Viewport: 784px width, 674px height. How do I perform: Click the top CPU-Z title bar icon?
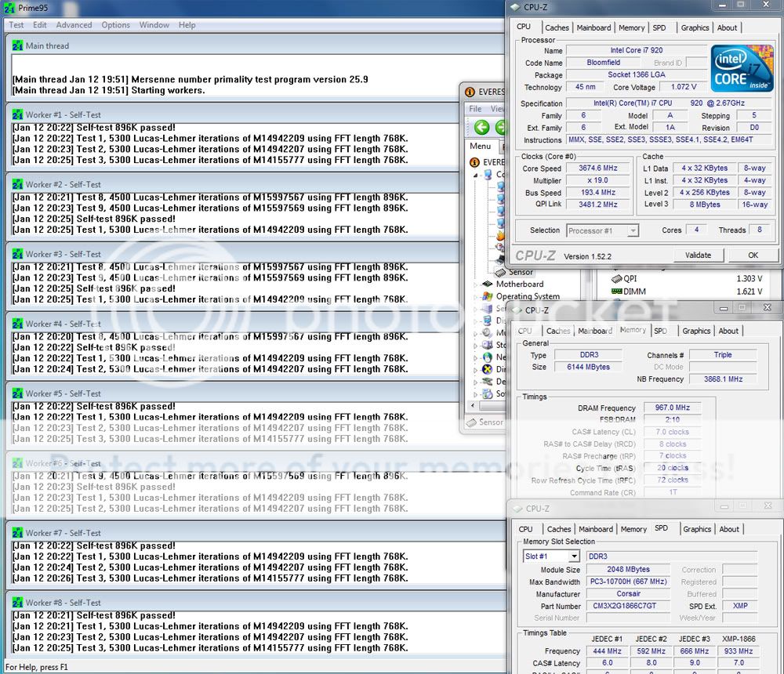pyautogui.click(x=515, y=7)
